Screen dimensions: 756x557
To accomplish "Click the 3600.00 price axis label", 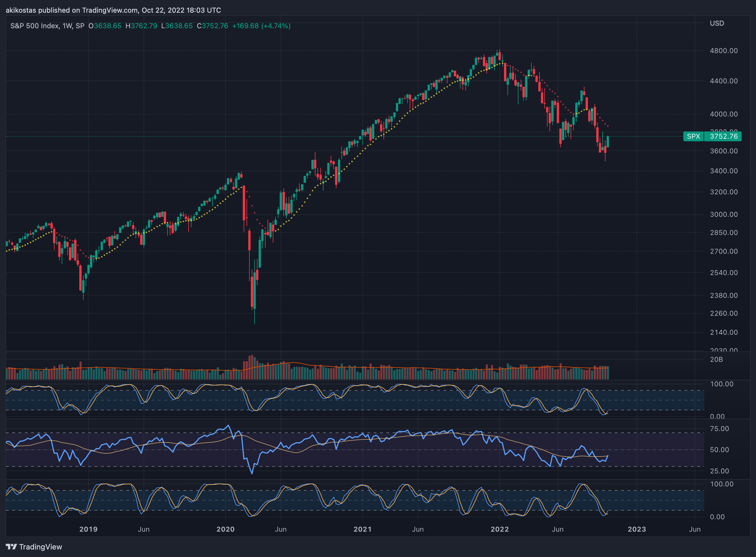I will point(724,151).
